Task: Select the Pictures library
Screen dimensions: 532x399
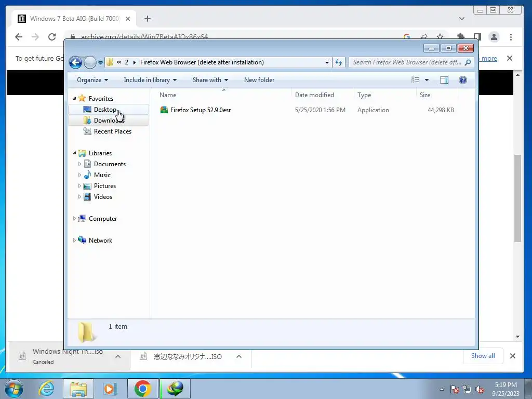Action: coord(104,186)
